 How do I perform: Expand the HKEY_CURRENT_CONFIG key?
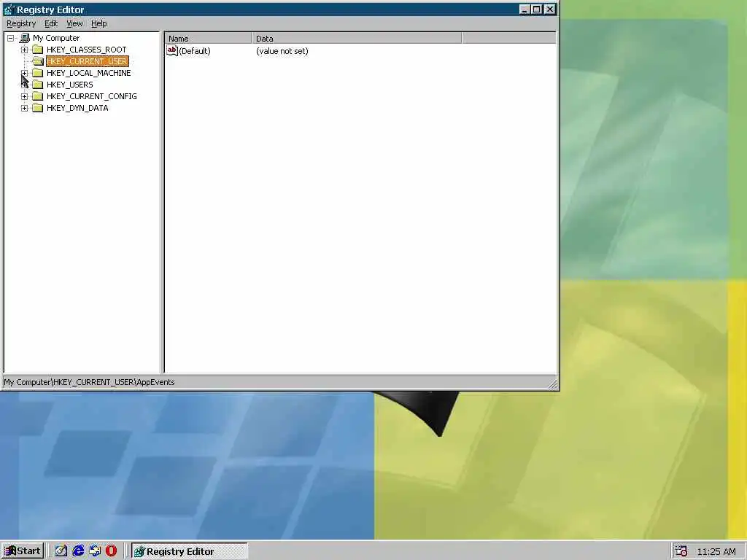coord(24,96)
